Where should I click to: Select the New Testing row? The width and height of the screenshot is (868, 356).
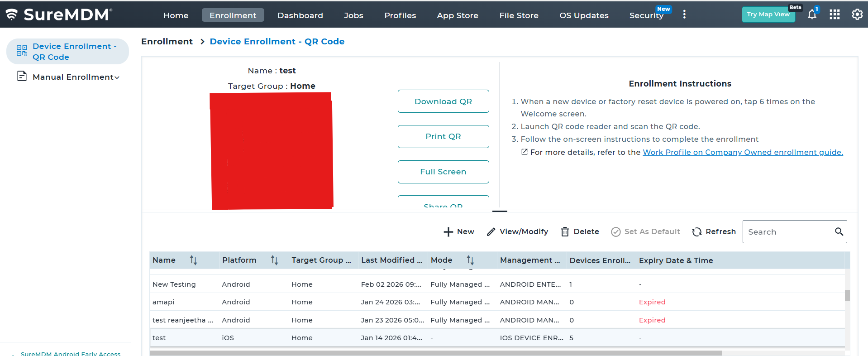tap(497, 284)
